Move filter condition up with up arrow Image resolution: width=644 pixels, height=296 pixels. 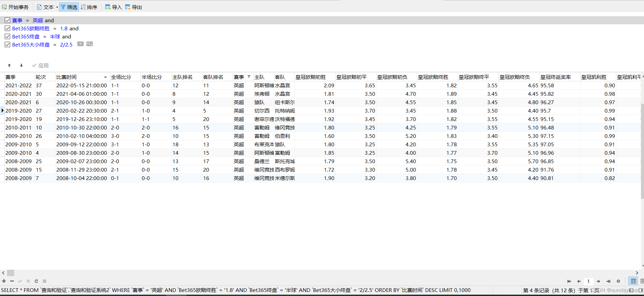tap(9, 65)
